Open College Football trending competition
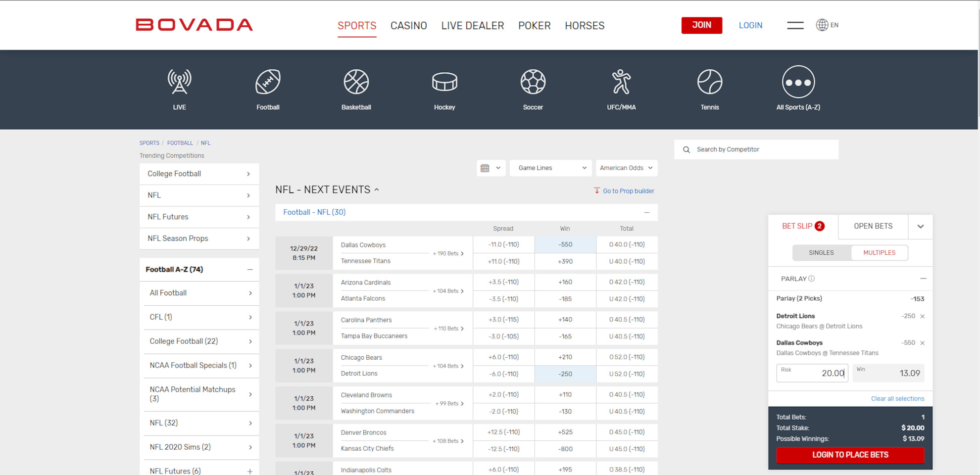 199,174
